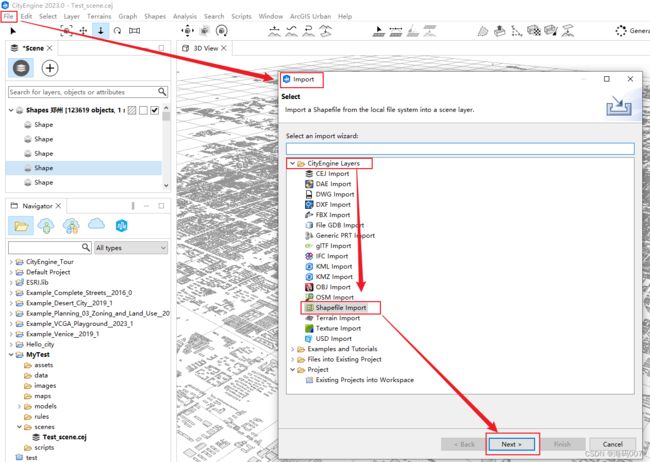The image size is (650, 462).
Task: Collapse the Project folder in Import dialog
Action: tap(293, 370)
